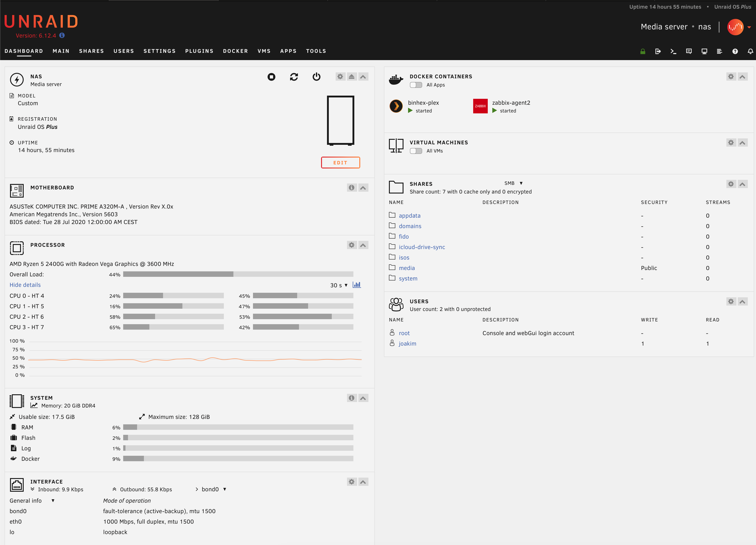Image resolution: width=756 pixels, height=545 pixels.
Task: Click the NAS tile eject-style icon
Action: (x=351, y=77)
